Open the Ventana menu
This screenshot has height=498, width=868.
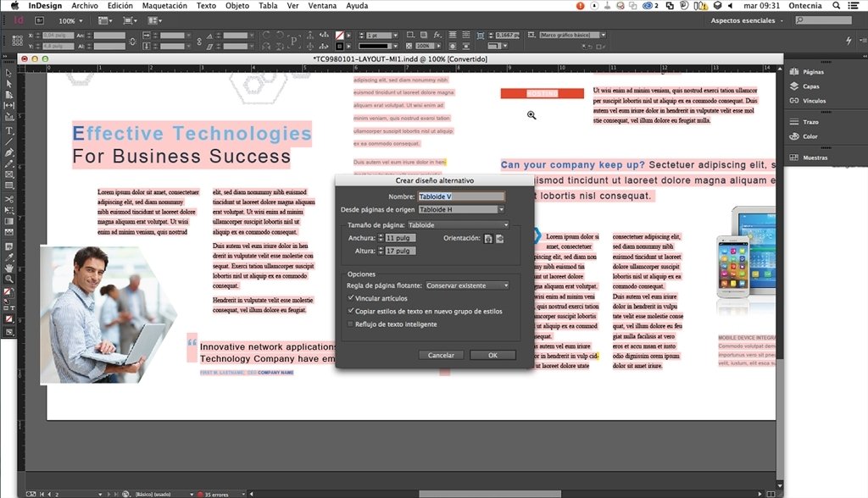tap(322, 6)
